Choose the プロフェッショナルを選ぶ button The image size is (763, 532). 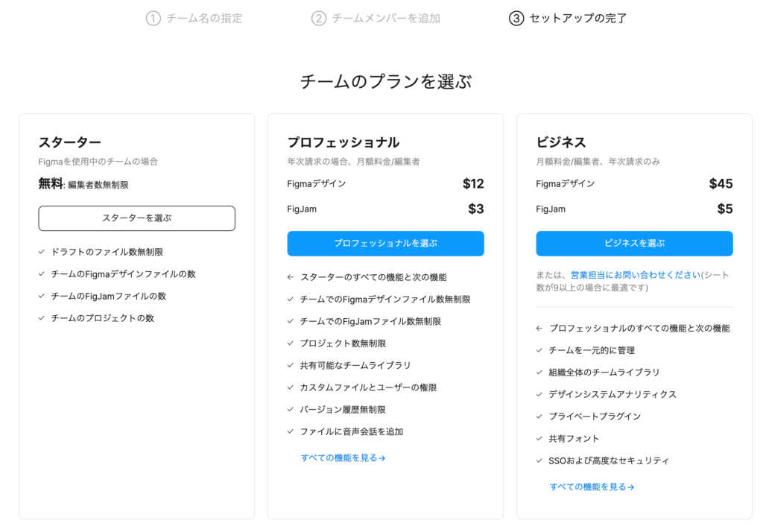coord(385,244)
